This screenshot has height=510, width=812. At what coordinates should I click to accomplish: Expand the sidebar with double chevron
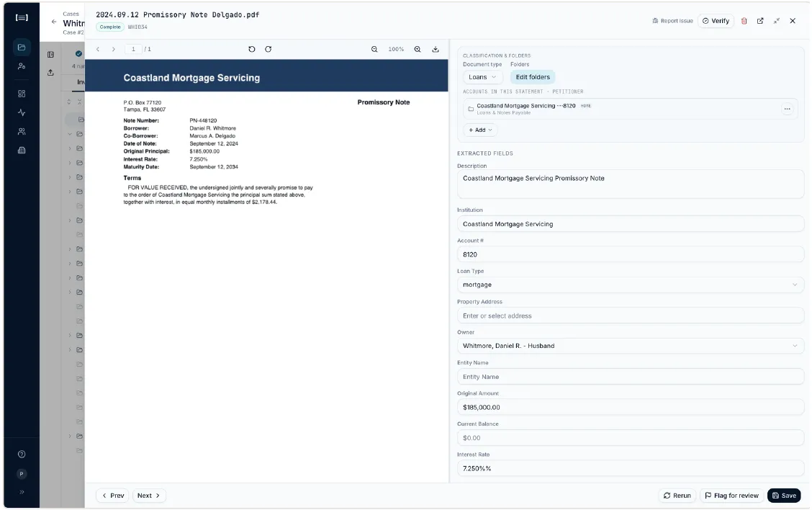[21, 492]
